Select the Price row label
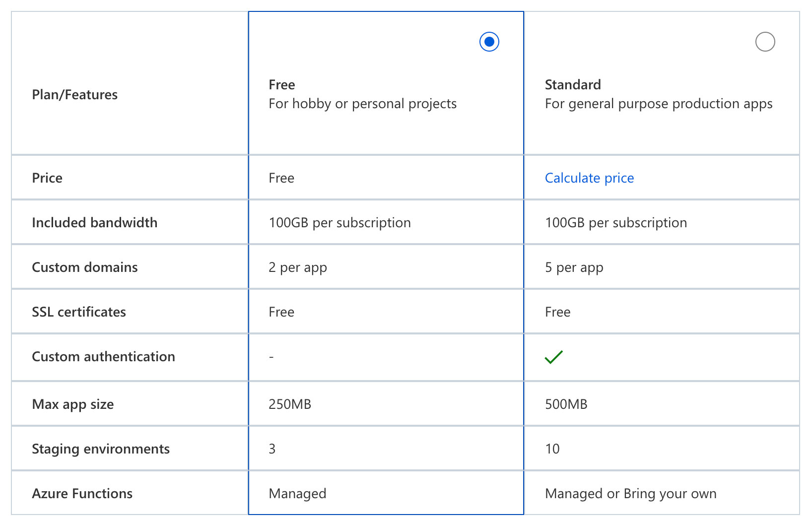Screen dimensions: 812x520 click(47, 178)
